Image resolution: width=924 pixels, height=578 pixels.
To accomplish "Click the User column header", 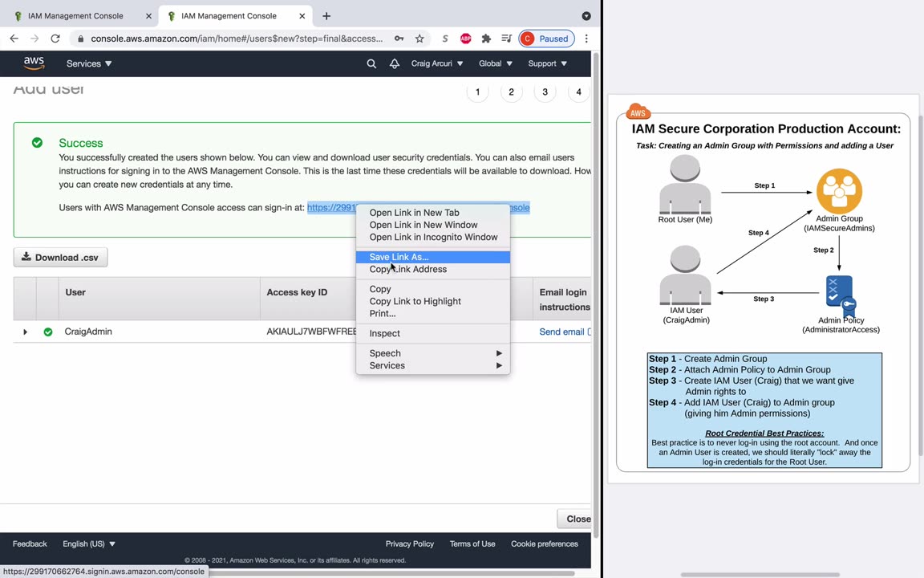I will (159, 299).
